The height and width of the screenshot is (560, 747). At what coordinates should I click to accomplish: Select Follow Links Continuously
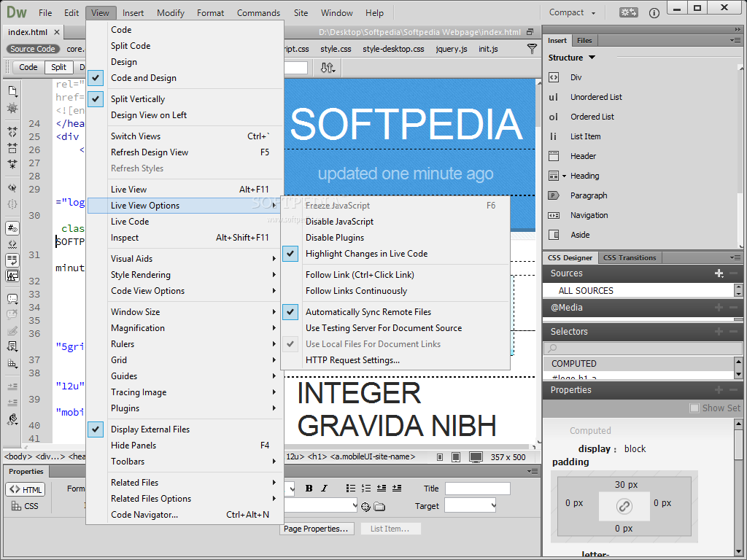(x=395, y=291)
